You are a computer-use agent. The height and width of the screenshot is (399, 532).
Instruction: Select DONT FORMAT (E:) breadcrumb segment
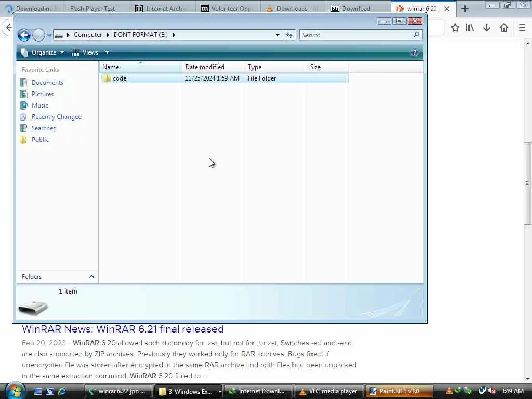pos(140,35)
